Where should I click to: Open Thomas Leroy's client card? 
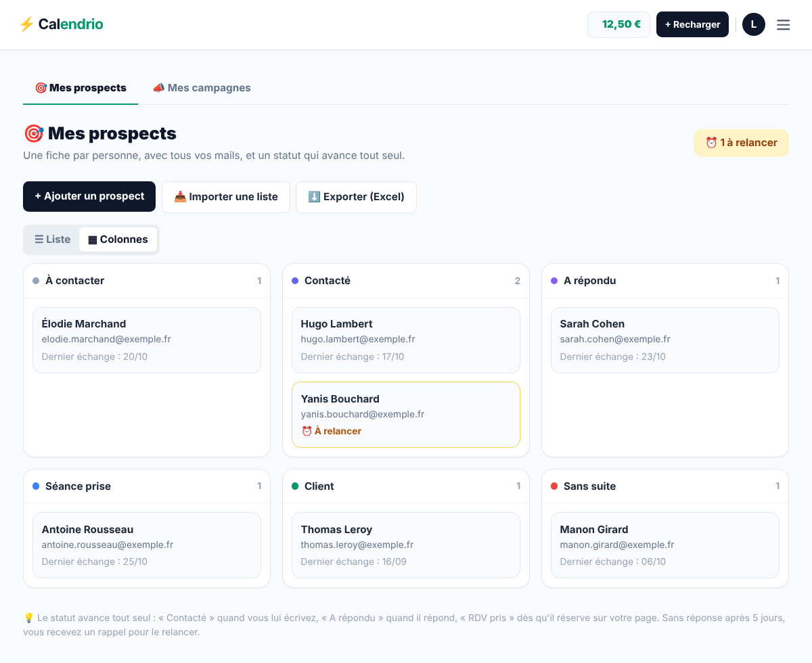pos(406,545)
